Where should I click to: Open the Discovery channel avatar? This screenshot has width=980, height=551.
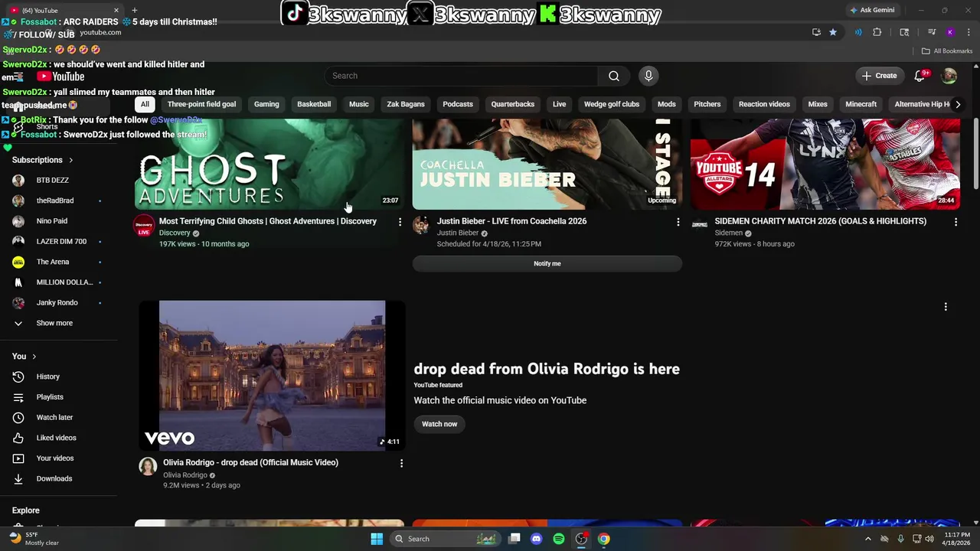pyautogui.click(x=144, y=226)
